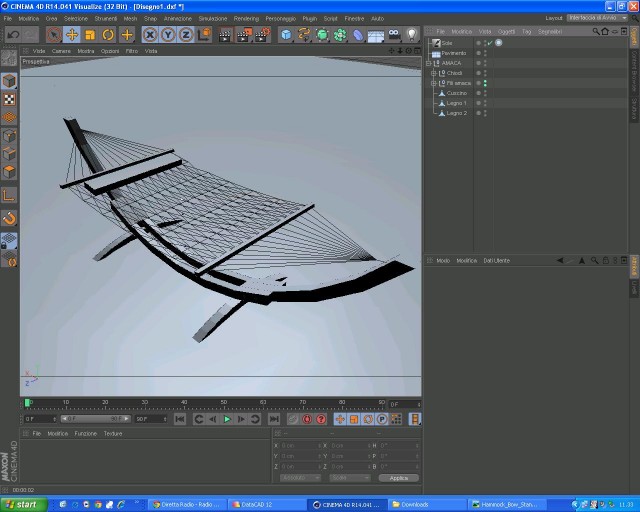Toggle visibility dot for Cuscino object
Image resolution: width=640 pixels, height=512 pixels.
[x=479, y=93]
